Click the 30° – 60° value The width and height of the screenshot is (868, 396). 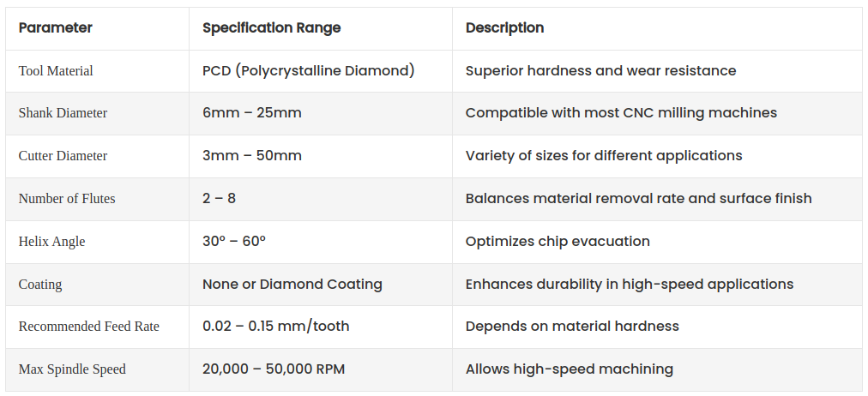234,242
